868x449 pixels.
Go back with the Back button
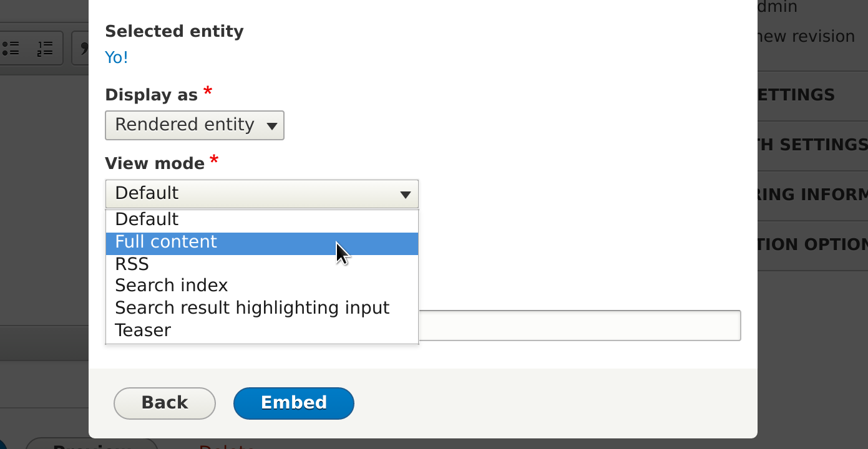click(x=165, y=403)
